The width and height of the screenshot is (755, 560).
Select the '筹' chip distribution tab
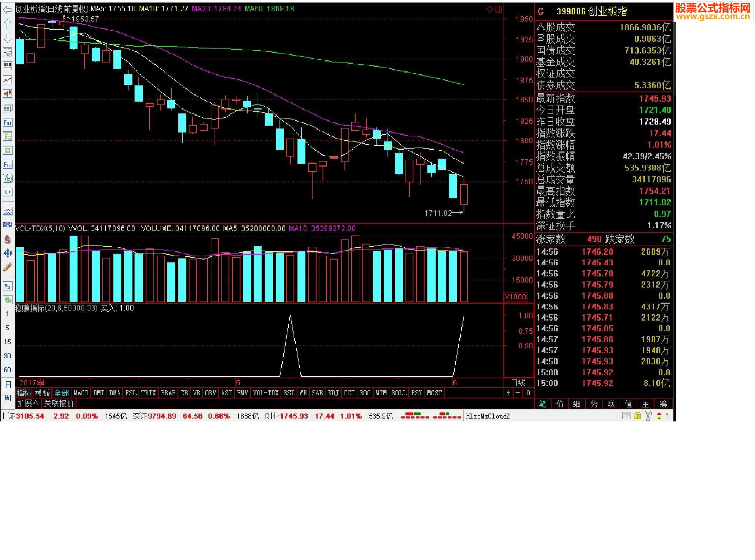coord(663,404)
